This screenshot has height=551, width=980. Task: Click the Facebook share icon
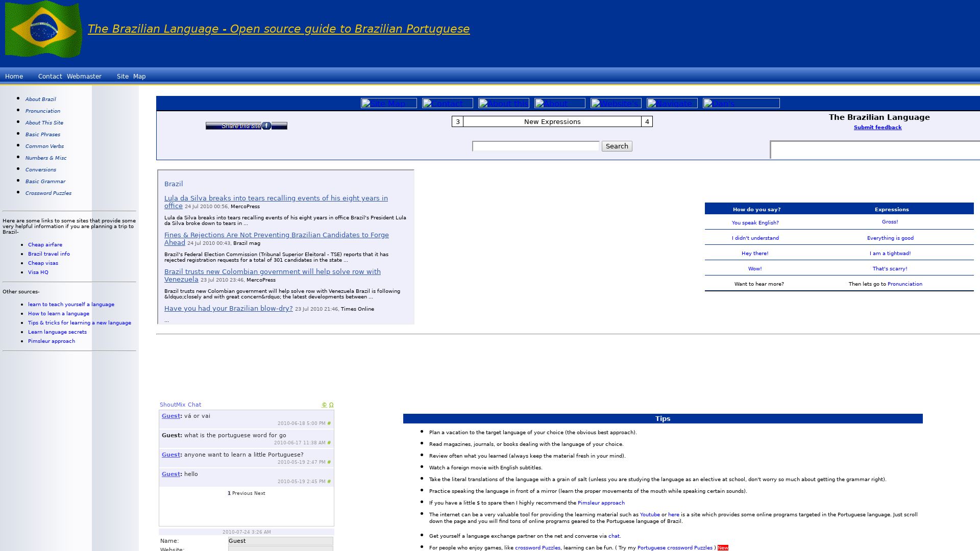click(x=266, y=126)
